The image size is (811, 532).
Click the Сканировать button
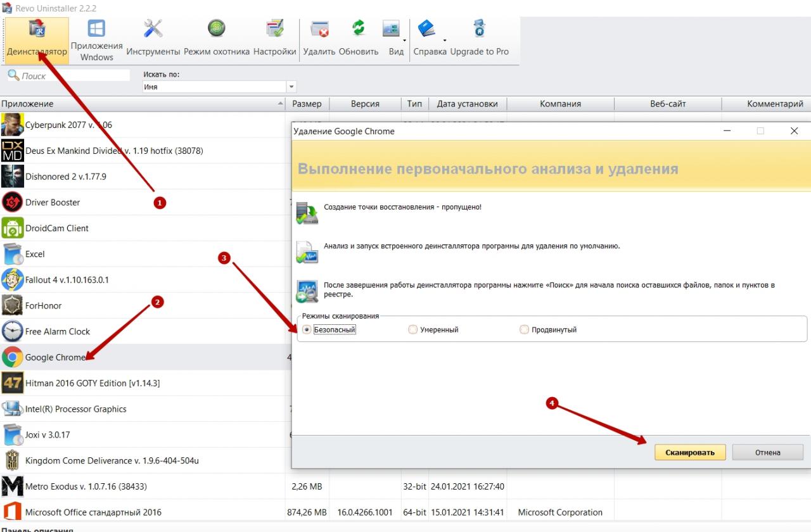690,452
